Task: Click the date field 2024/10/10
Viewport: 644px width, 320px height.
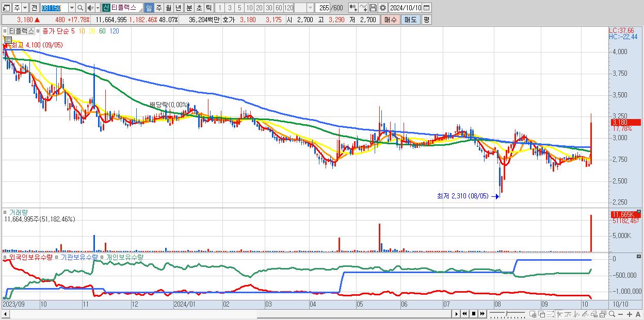Action: point(406,8)
